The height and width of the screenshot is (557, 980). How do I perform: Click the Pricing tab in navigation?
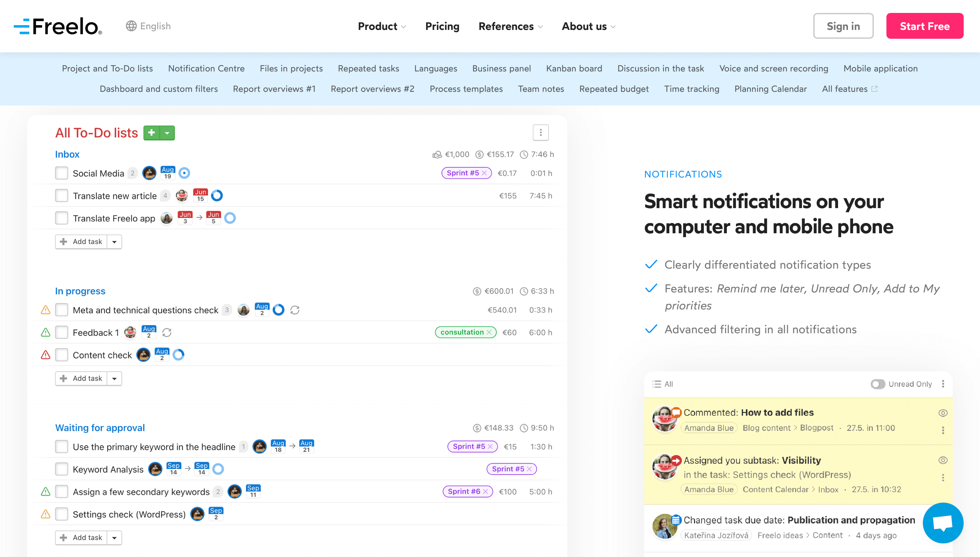(442, 26)
